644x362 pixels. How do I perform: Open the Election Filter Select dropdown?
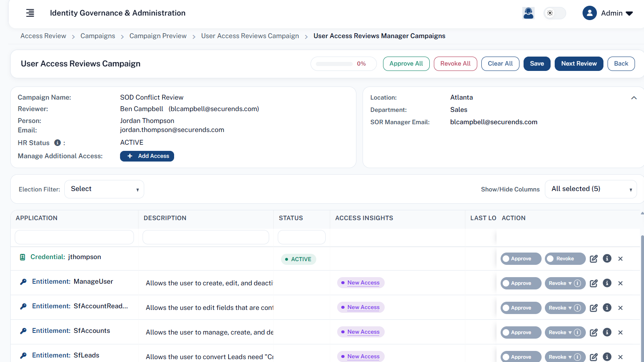[x=104, y=189]
